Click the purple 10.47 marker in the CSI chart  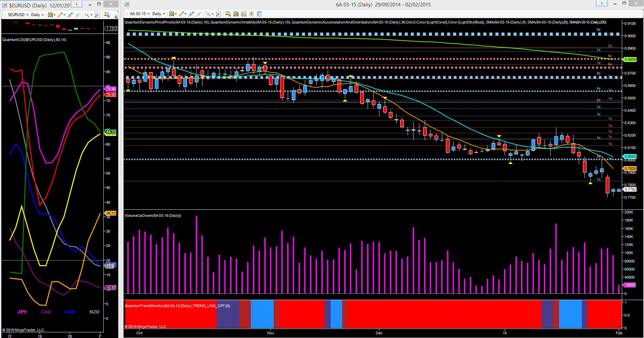point(110,288)
